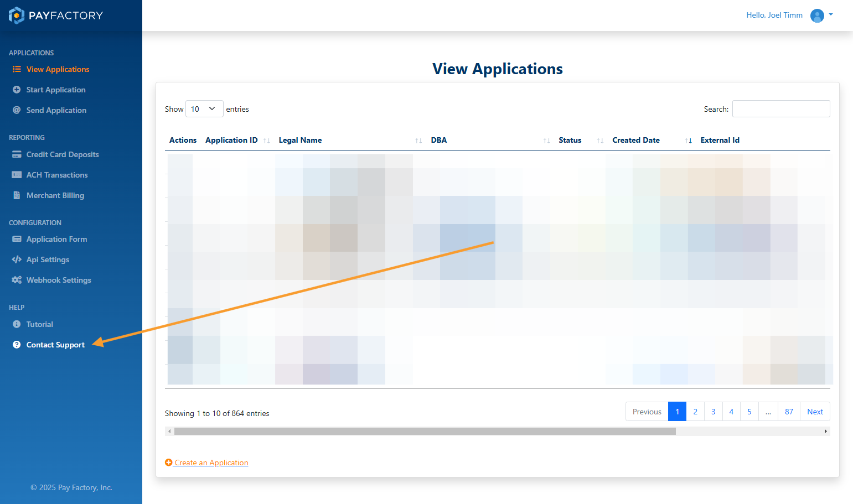Click the scrollbar left arrow

point(169,432)
